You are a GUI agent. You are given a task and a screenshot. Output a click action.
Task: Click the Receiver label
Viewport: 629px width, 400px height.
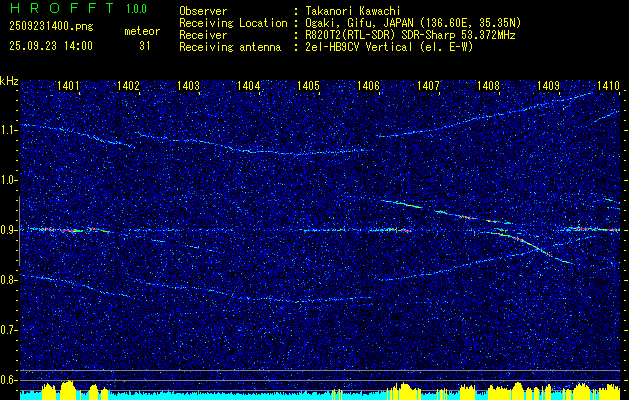click(x=203, y=35)
